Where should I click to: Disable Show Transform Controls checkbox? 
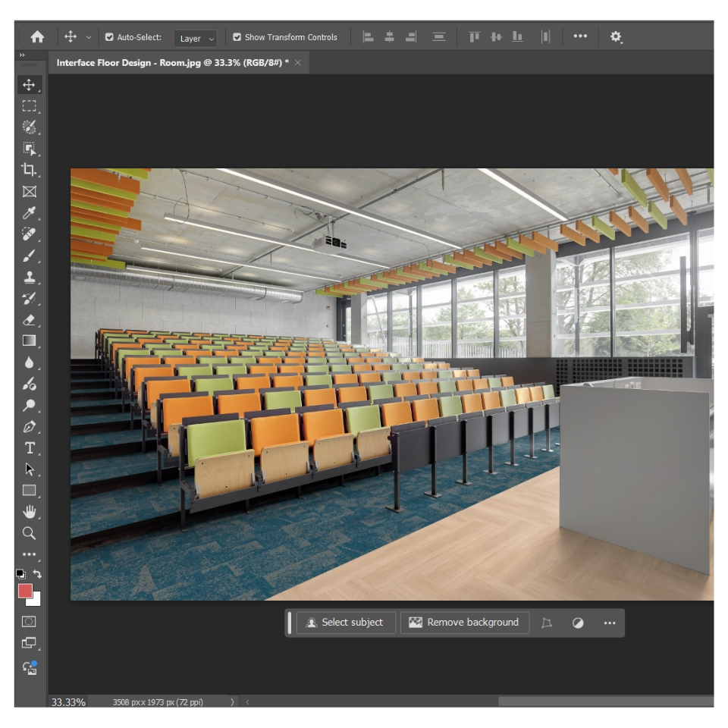click(237, 37)
